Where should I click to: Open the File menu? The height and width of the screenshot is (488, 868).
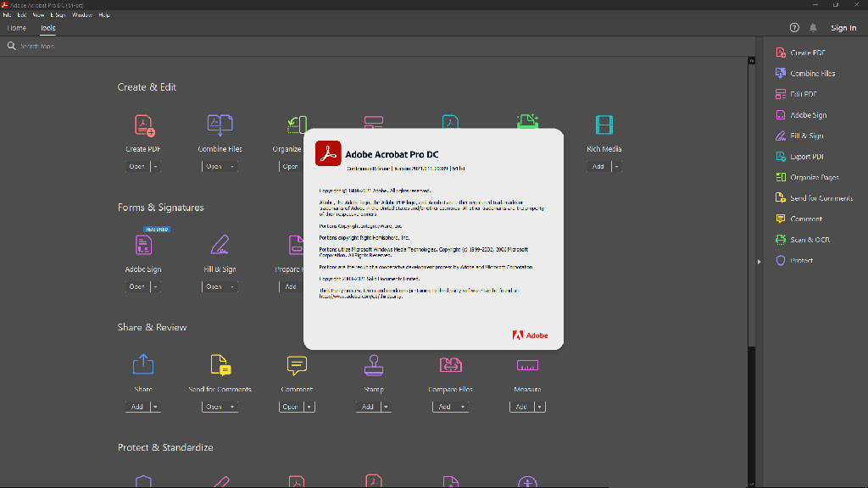click(7, 15)
